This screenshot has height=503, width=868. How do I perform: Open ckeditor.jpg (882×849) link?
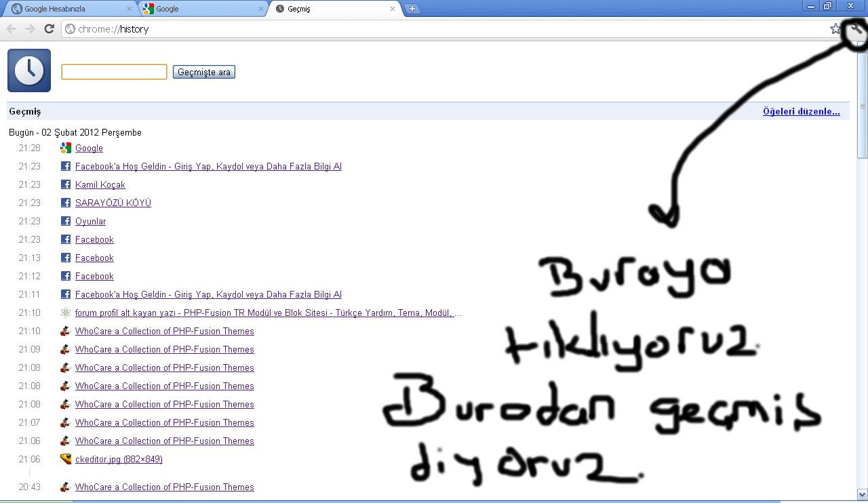119,459
